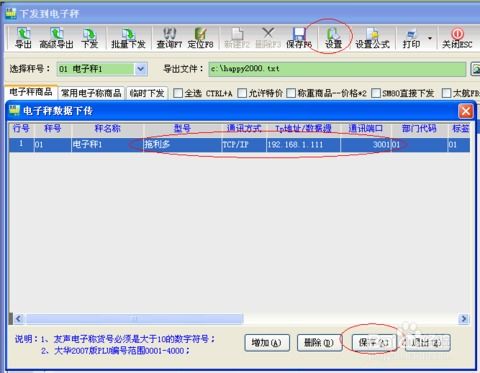Open the 查询F7 query tool

169,38
